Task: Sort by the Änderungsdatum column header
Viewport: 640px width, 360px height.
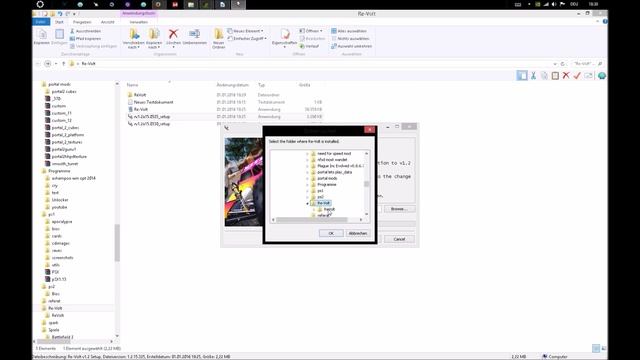Action: point(232,85)
